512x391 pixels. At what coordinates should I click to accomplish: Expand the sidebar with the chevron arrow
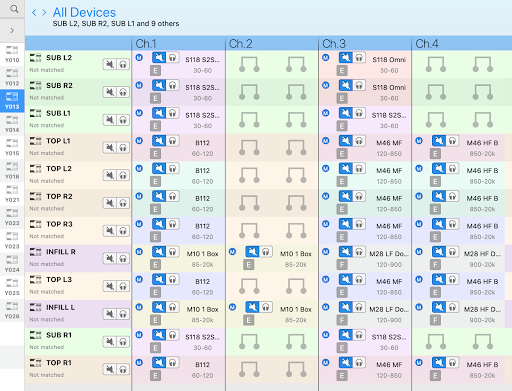click(x=12, y=31)
